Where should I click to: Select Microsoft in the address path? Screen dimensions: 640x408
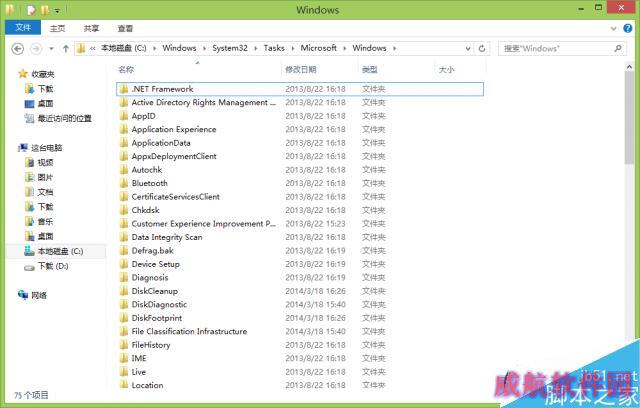pyautogui.click(x=319, y=48)
